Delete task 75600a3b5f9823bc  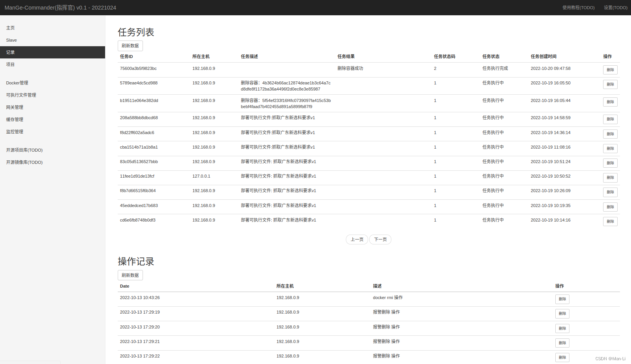pos(610,70)
